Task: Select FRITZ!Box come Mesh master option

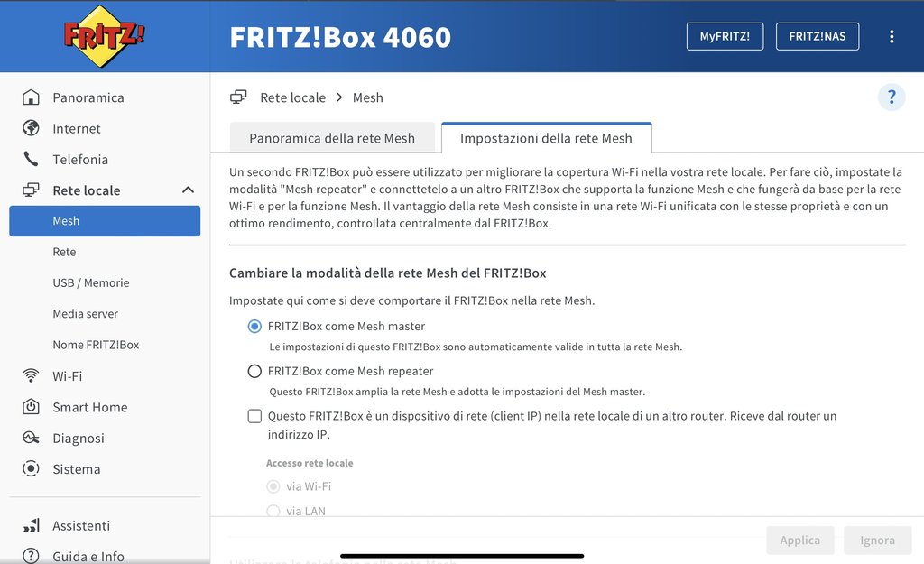Action: pyautogui.click(x=254, y=327)
